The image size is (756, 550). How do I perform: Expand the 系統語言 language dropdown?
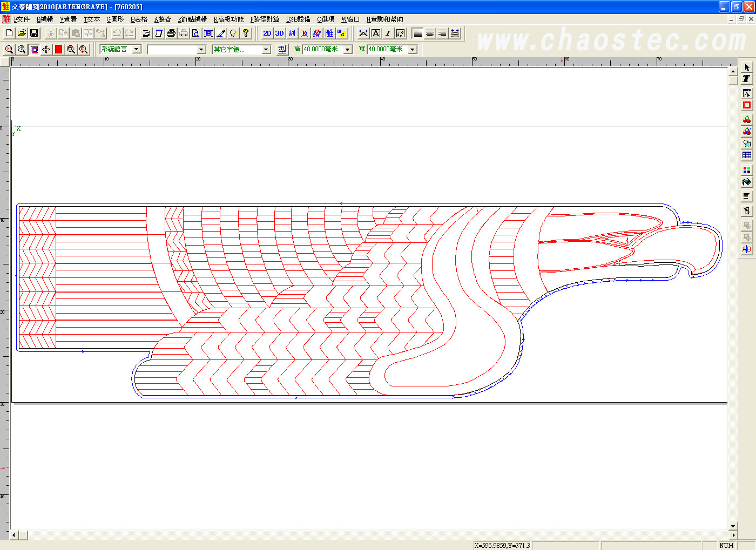tap(137, 49)
